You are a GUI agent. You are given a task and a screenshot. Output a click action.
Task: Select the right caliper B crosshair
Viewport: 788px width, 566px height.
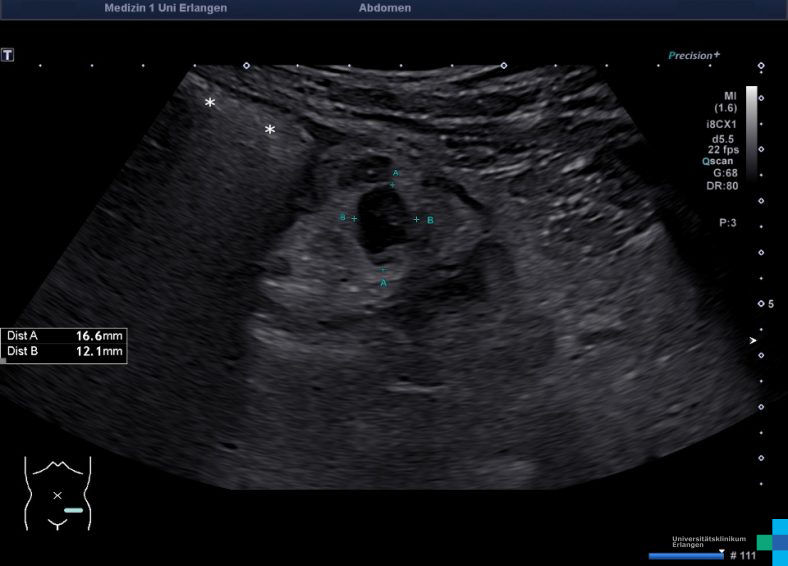tap(417, 219)
